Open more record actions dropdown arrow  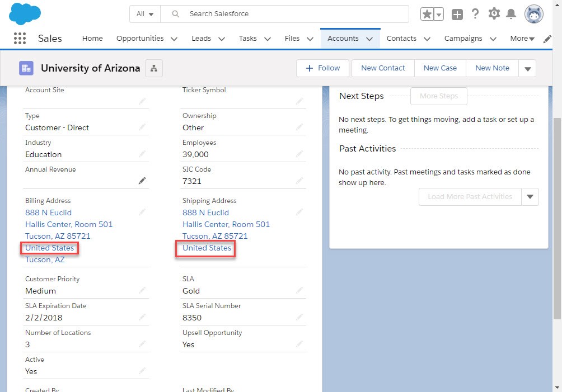tap(528, 68)
